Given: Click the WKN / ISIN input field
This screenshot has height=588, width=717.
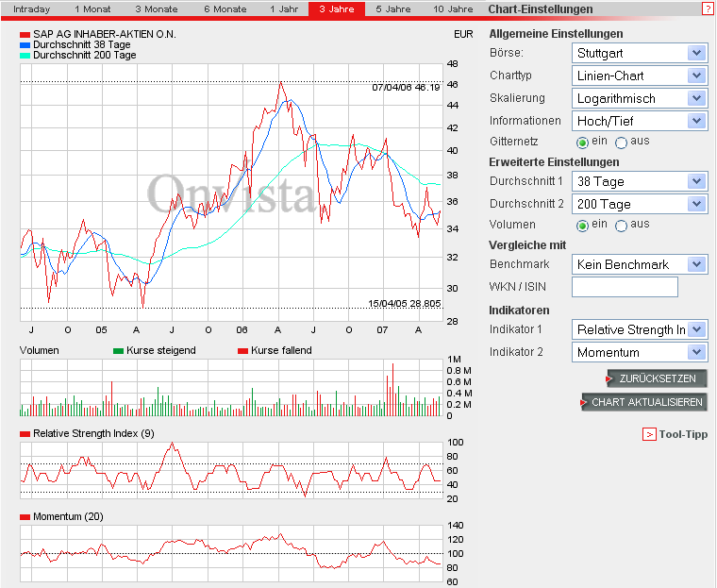Looking at the screenshot, I should coord(625,287).
